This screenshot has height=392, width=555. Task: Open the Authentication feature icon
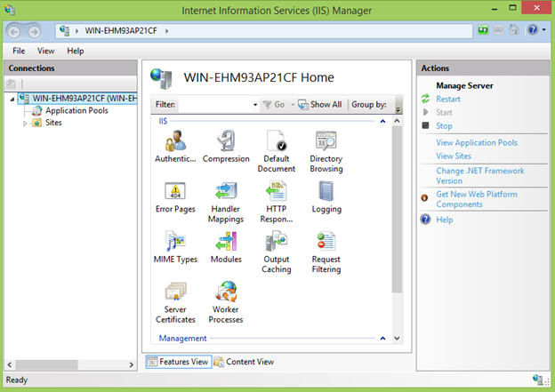click(x=175, y=146)
